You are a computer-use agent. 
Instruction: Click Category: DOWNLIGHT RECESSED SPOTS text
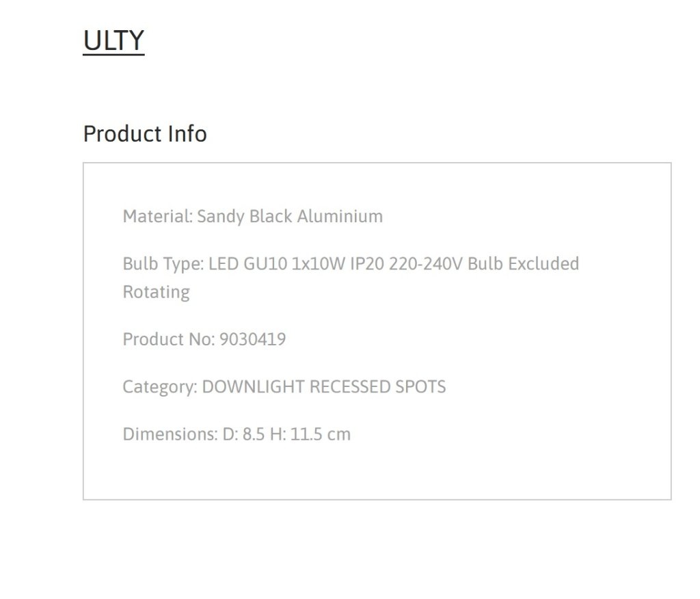click(284, 387)
